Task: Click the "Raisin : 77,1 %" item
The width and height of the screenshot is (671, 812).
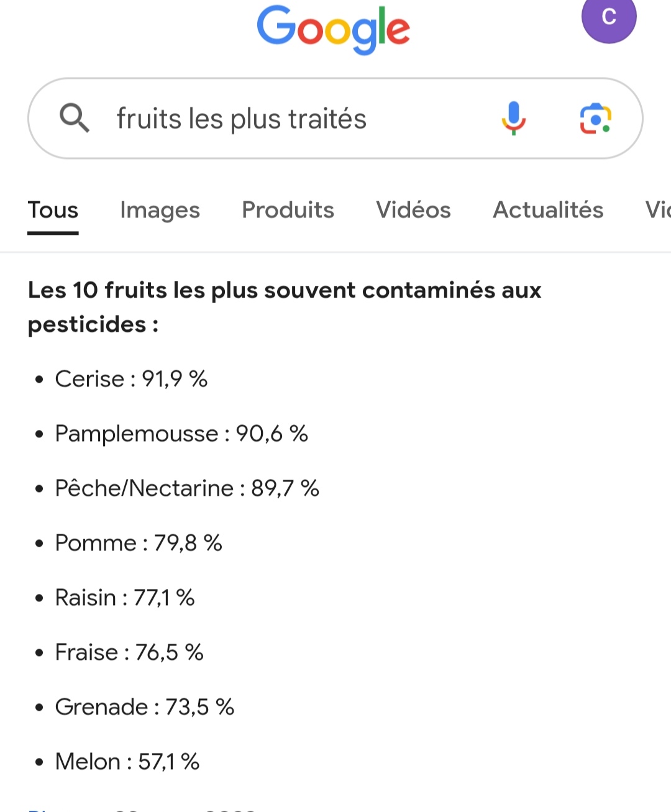Action: coord(125,598)
